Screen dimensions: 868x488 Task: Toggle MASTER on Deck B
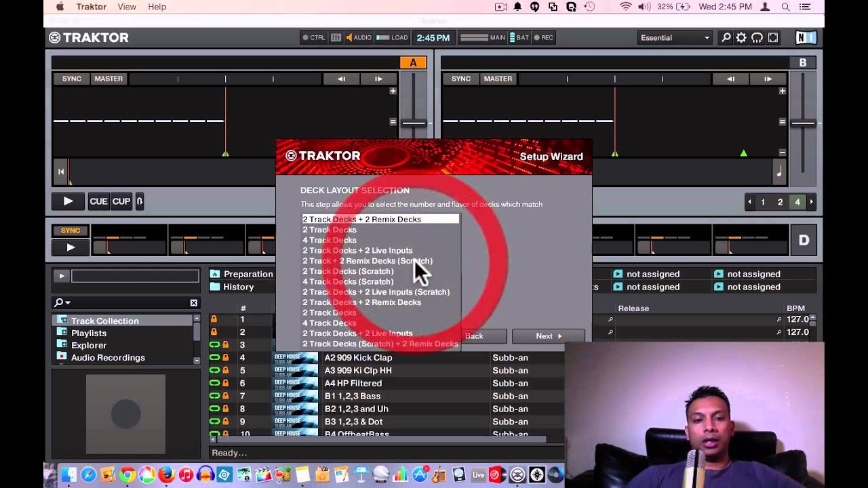click(x=498, y=79)
